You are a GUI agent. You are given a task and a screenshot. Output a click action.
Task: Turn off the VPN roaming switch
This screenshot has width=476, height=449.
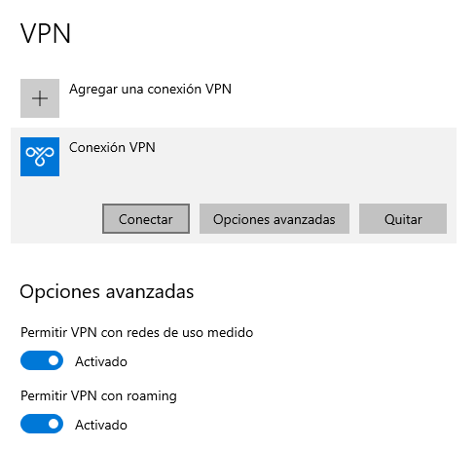pyautogui.click(x=42, y=424)
